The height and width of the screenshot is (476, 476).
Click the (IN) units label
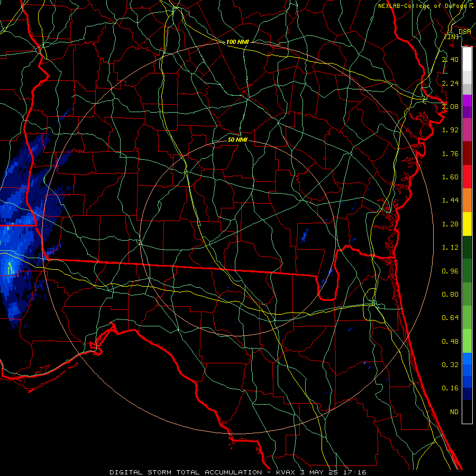pos(452,36)
